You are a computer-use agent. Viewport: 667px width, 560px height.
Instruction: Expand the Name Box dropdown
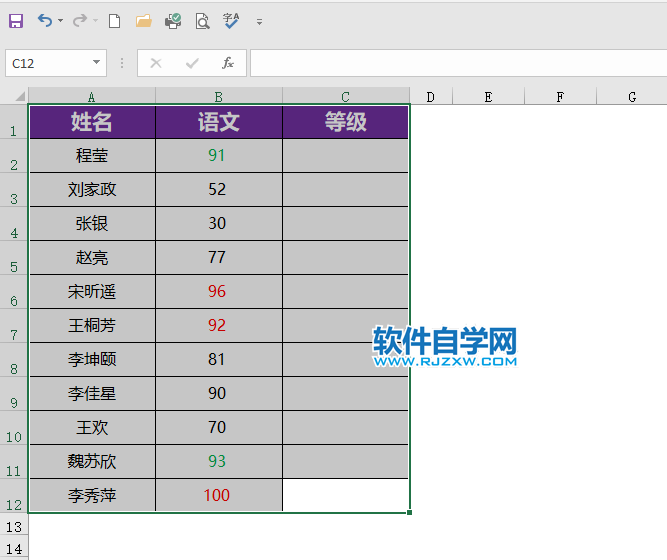97,63
